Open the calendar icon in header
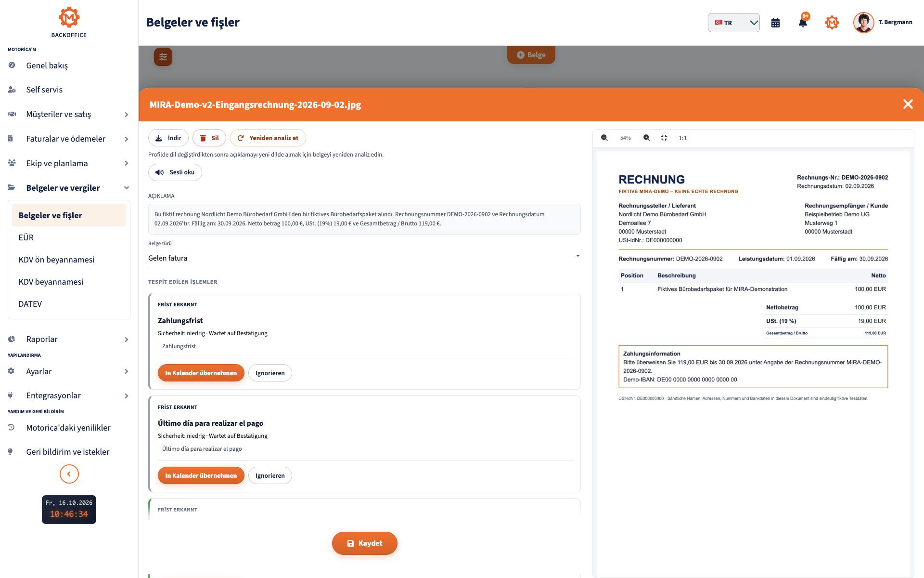 point(775,23)
